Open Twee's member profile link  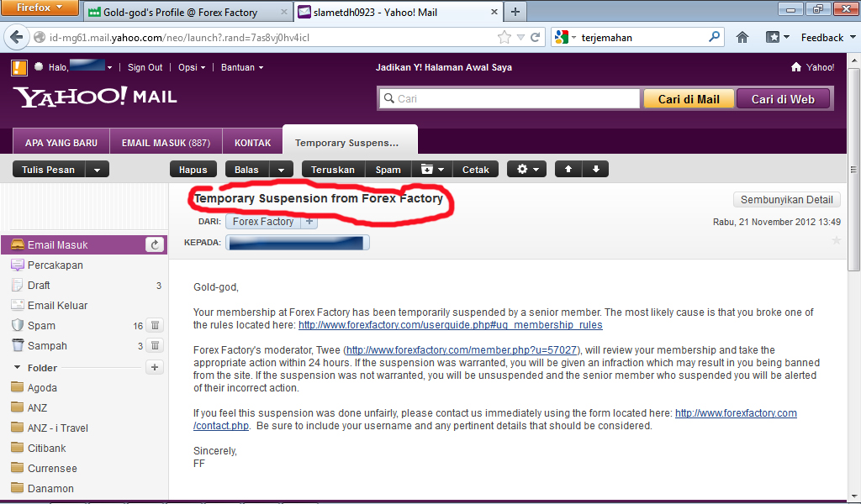[462, 350]
